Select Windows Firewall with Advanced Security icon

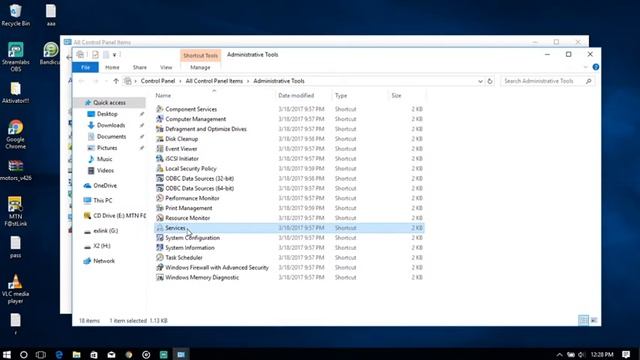click(160, 267)
